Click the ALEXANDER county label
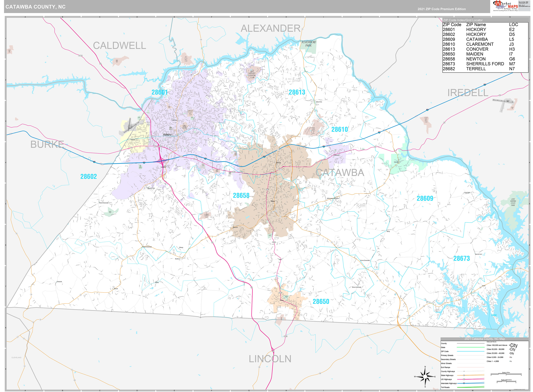The height and width of the screenshot is (392, 533). point(271,28)
